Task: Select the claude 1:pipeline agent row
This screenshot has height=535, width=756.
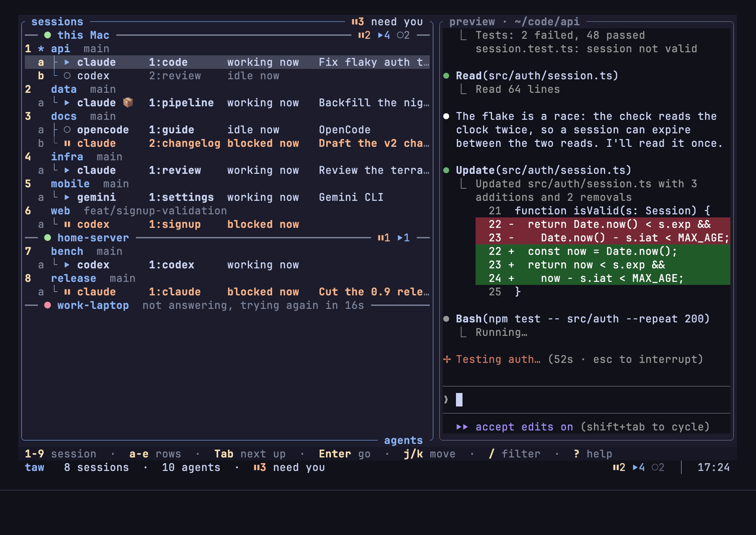Action: pyautogui.click(x=227, y=103)
